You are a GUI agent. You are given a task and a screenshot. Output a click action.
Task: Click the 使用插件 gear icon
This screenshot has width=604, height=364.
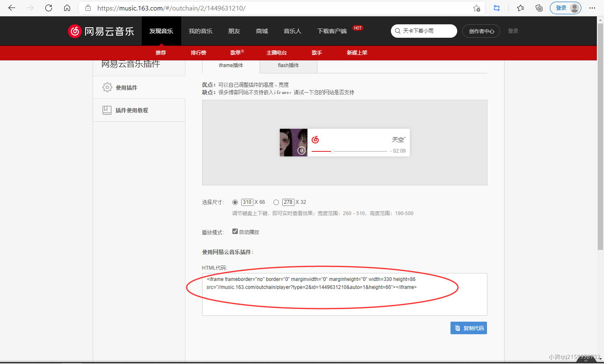pos(107,87)
